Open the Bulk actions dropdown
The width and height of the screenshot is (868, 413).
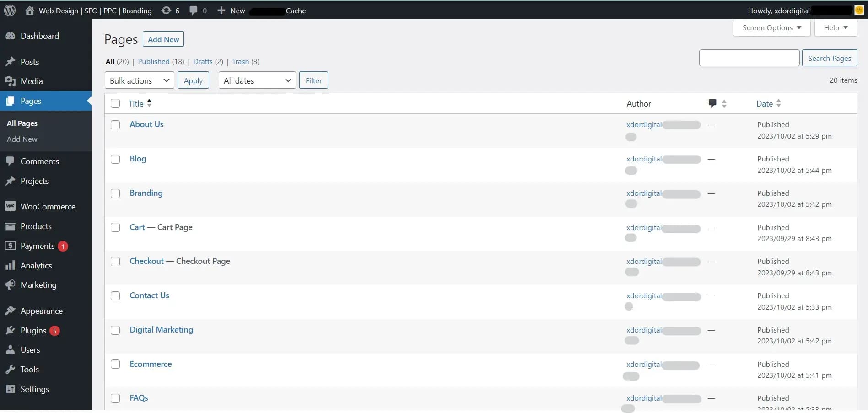(139, 80)
